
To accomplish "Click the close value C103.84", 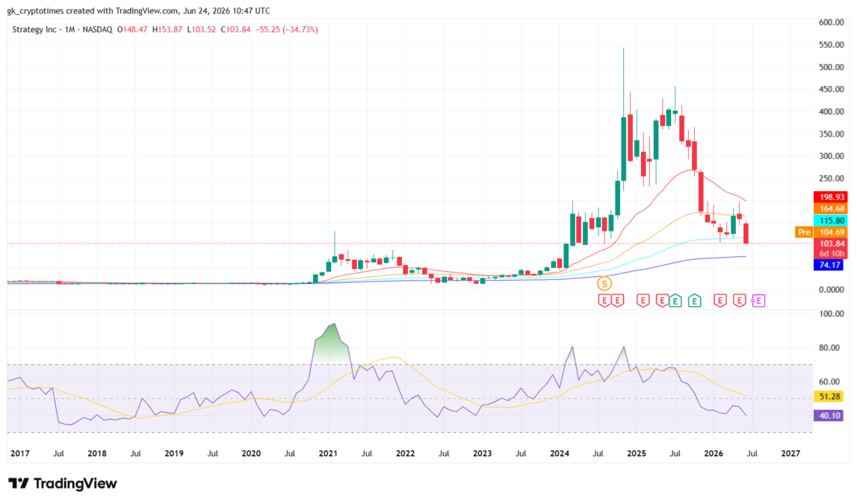I will point(235,29).
